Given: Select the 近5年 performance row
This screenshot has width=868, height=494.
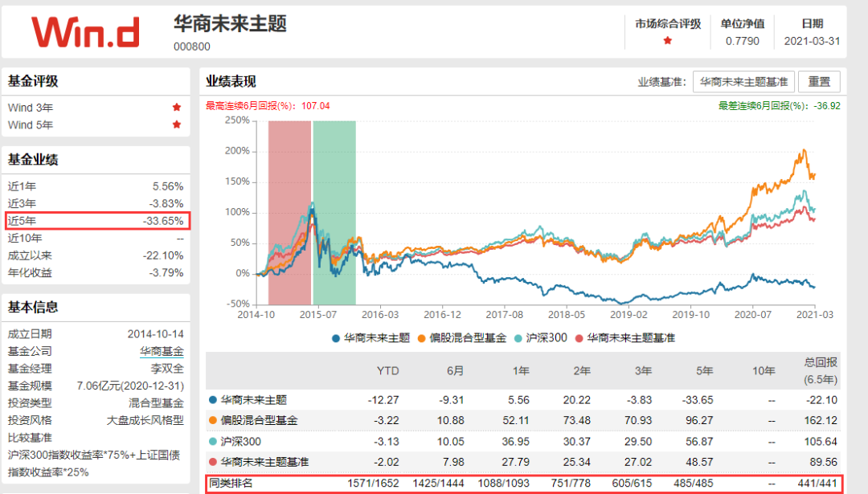Looking at the screenshot, I should (x=97, y=221).
